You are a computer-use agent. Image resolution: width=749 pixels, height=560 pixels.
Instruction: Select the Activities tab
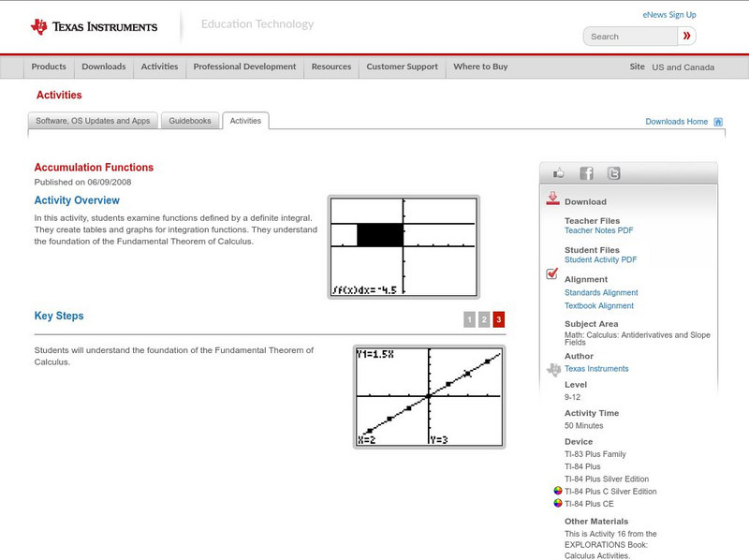coord(245,121)
